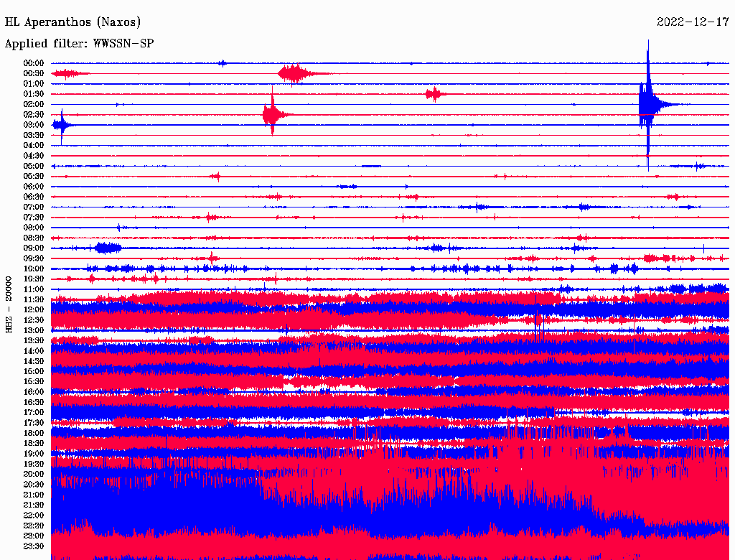The image size is (735, 560).
Task: Select the 21:00 time label
Action: coord(34,495)
